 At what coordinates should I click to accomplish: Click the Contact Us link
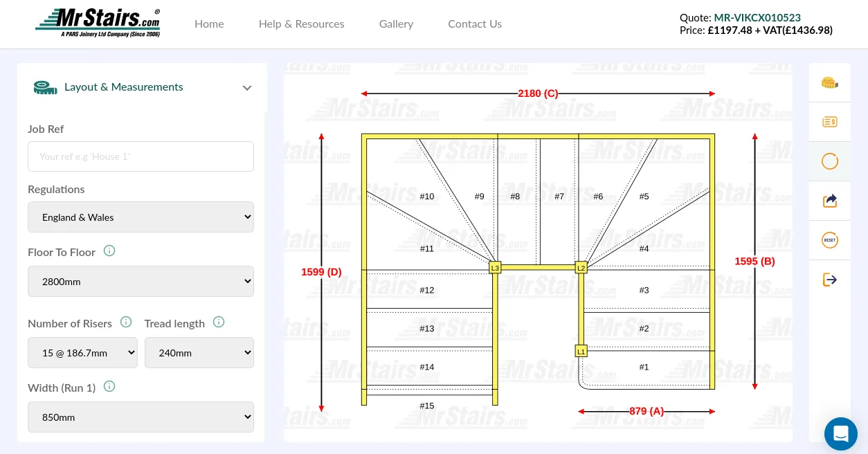[475, 24]
